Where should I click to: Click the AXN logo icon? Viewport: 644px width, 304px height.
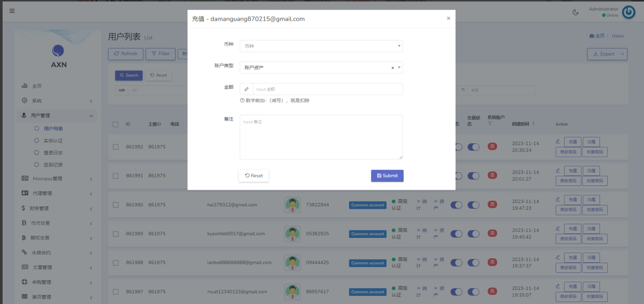click(x=58, y=51)
